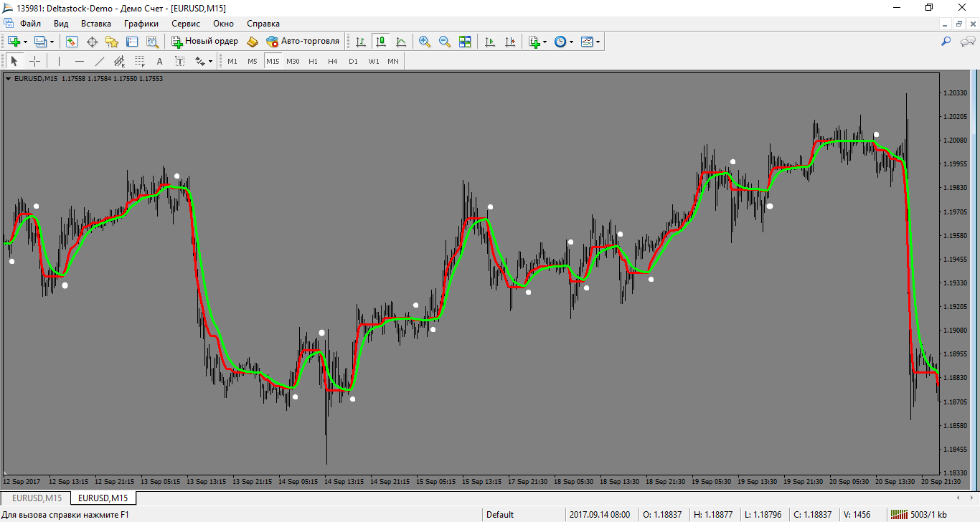Image resolution: width=980 pixels, height=522 pixels.
Task: Select the Text Label tool
Action: pos(180,61)
